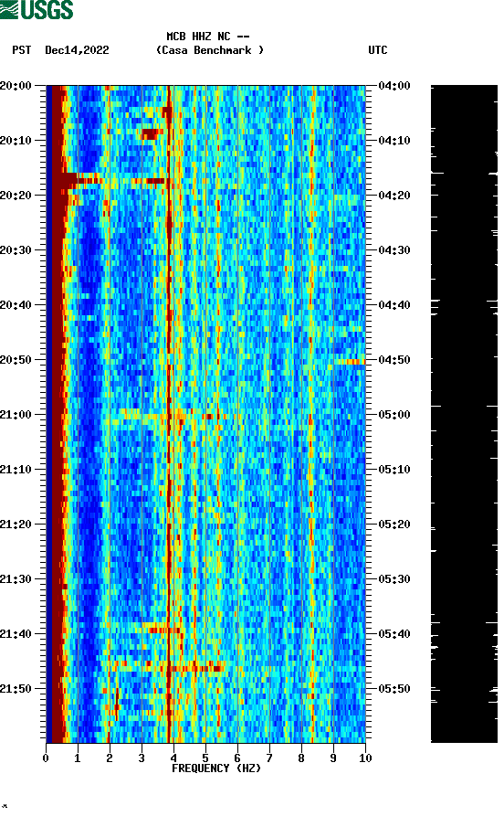
Task: Click the frequency axis tick label '0'
Action: point(46,758)
